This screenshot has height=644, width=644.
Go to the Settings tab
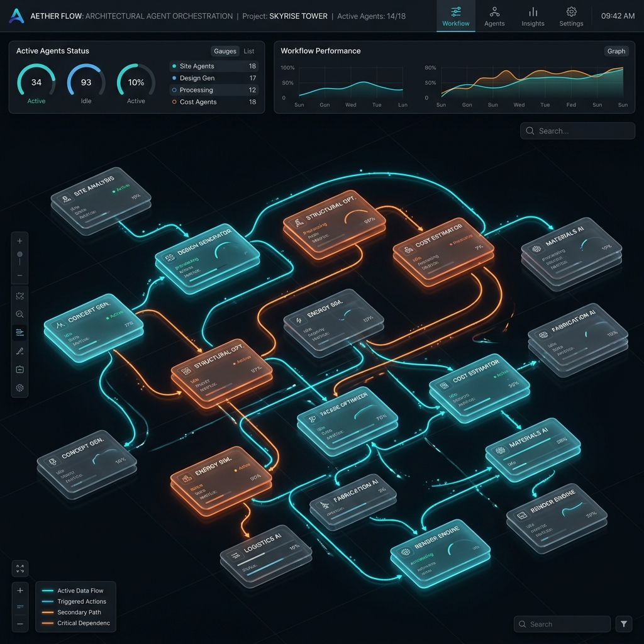tap(571, 16)
